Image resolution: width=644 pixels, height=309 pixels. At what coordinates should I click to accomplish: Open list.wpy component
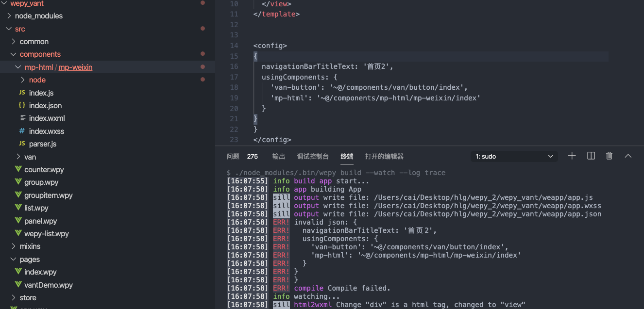click(36, 208)
